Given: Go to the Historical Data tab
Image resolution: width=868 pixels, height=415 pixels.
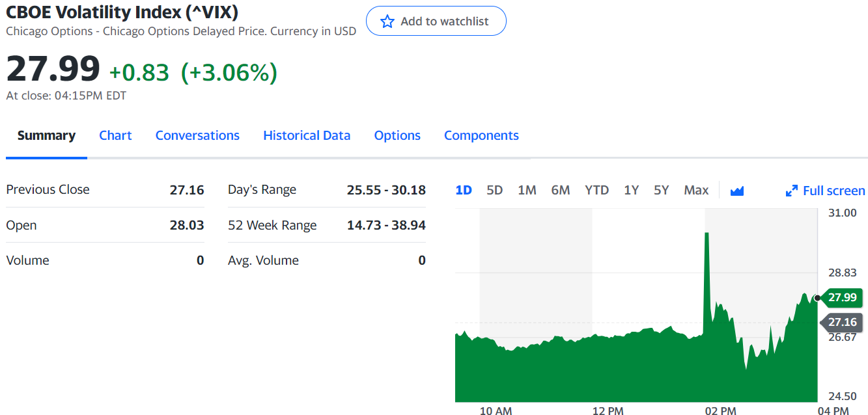Looking at the screenshot, I should point(307,135).
